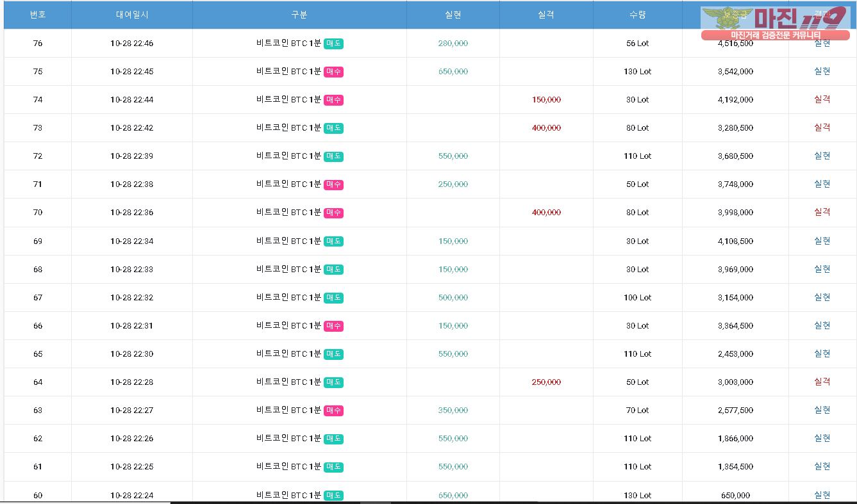
Task: Click the 실격 column header
Action: point(546,15)
